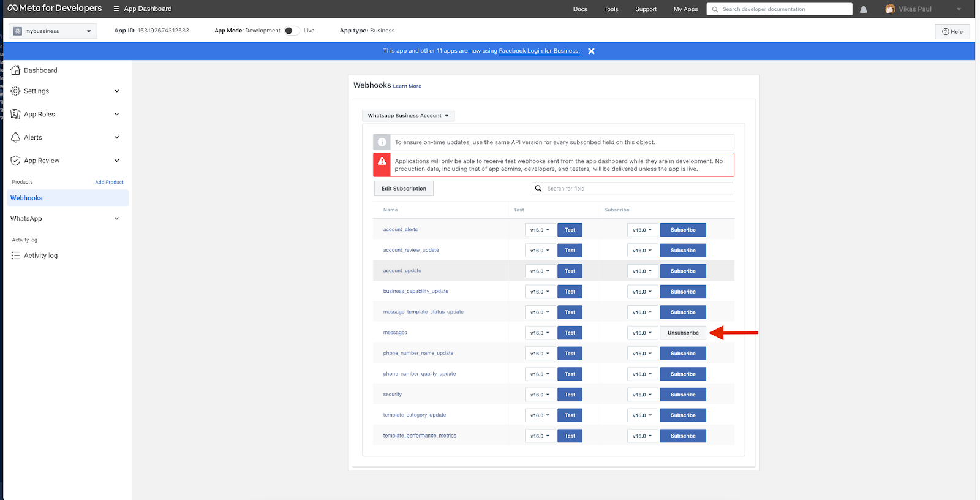
Task: Click the Help button
Action: point(952,31)
